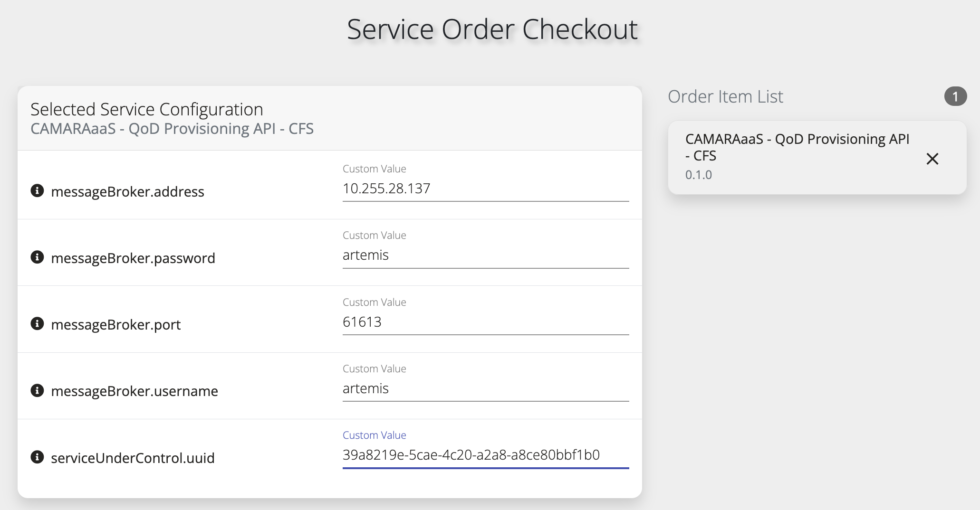Click the messageBroker.username input field
The width and height of the screenshot is (980, 510).
click(485, 388)
